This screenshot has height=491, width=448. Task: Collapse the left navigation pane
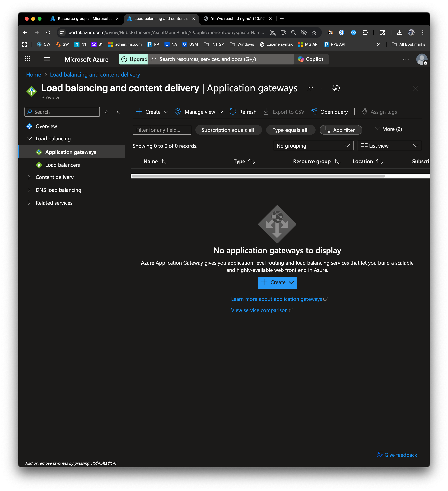point(118,112)
